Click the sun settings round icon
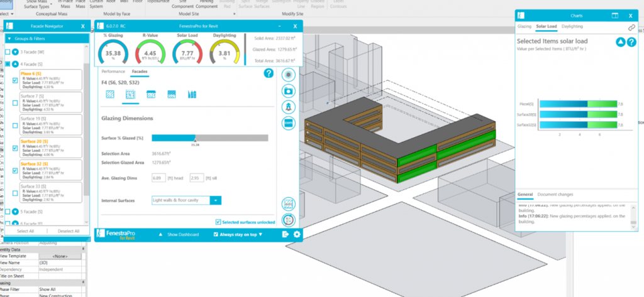644x297 pixels. (x=289, y=75)
